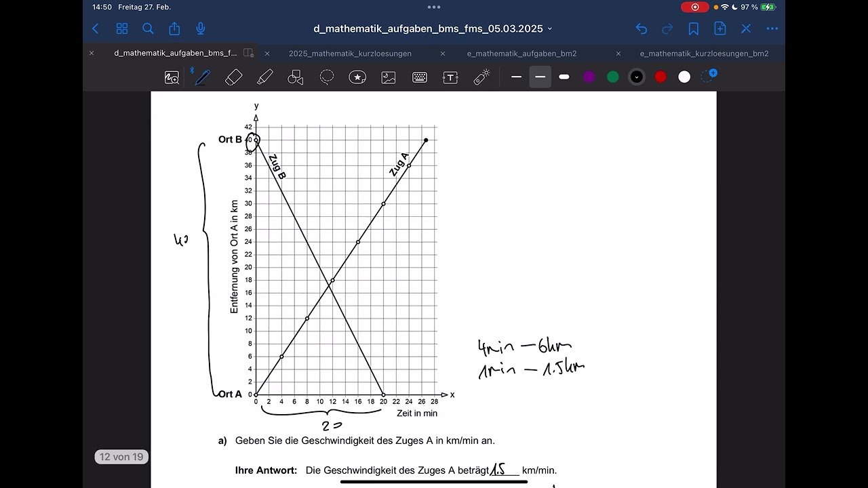The image size is (868, 488).
Task: Close the d_mathematik_aufgaben_bms tab
Action: (x=92, y=53)
